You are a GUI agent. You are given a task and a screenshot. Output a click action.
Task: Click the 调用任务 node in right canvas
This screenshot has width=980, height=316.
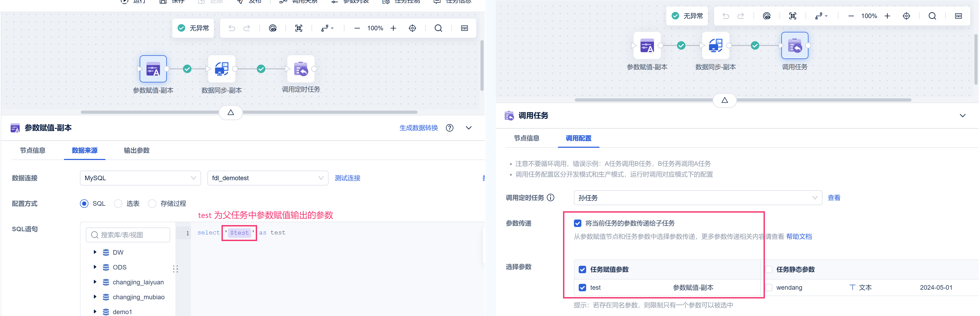click(794, 46)
